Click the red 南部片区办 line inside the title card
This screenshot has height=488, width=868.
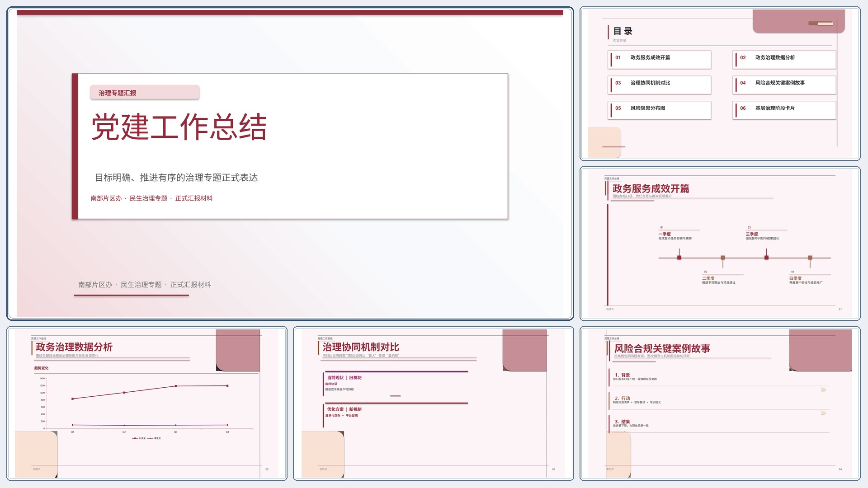coord(151,198)
